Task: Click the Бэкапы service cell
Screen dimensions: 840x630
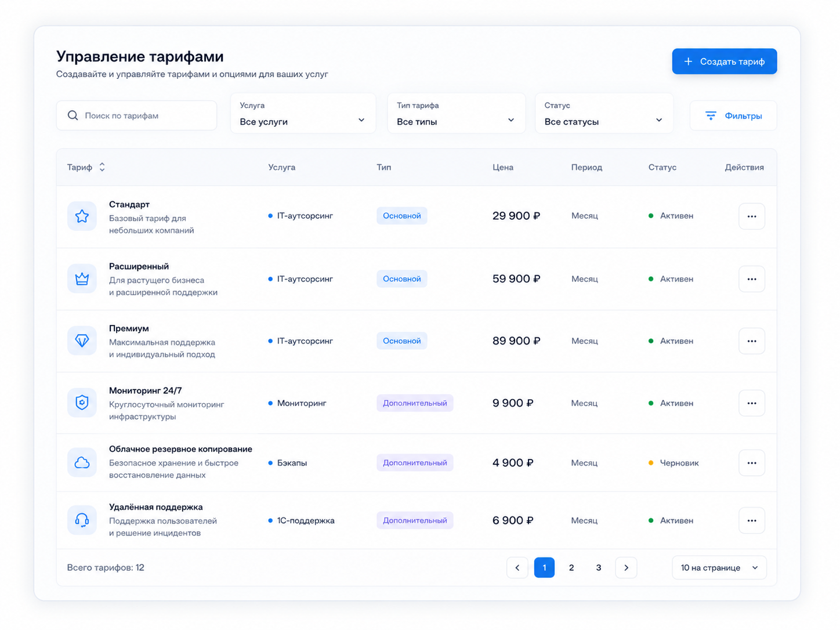Action: pos(288,463)
